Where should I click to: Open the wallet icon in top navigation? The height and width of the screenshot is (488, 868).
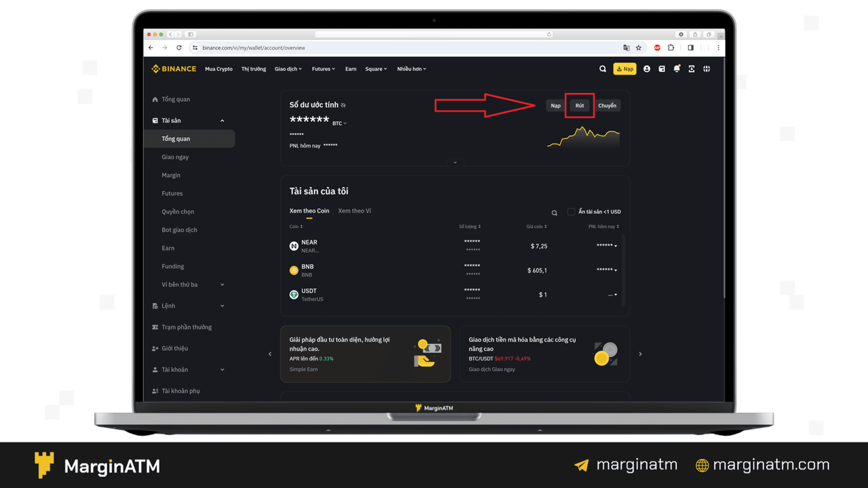pos(662,69)
